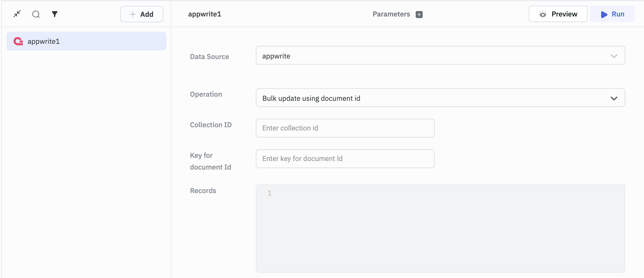Click the Parameters label
The height and width of the screenshot is (278, 644).
pyautogui.click(x=391, y=14)
